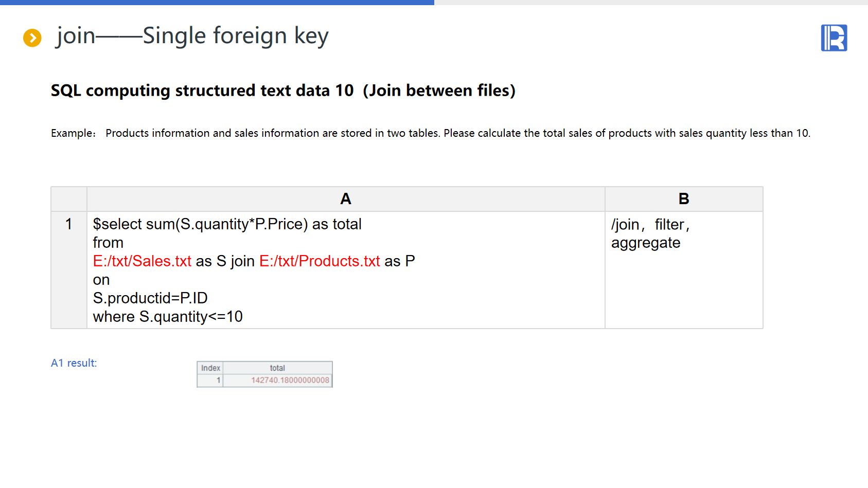
Task: Click the orange arrow bullet icon
Action: pos(32,38)
